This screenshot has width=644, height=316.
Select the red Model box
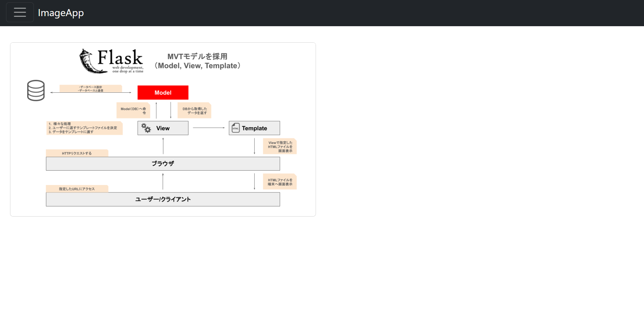pos(163,92)
